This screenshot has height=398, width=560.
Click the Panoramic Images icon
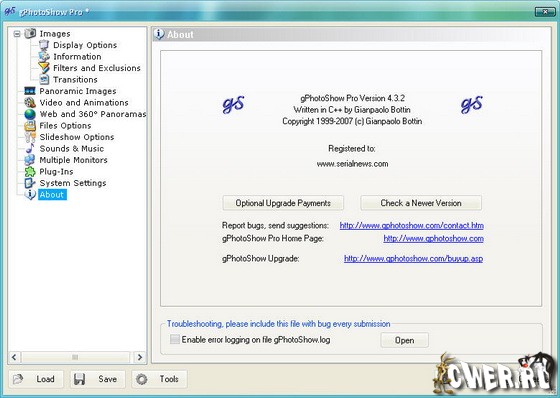(x=30, y=91)
